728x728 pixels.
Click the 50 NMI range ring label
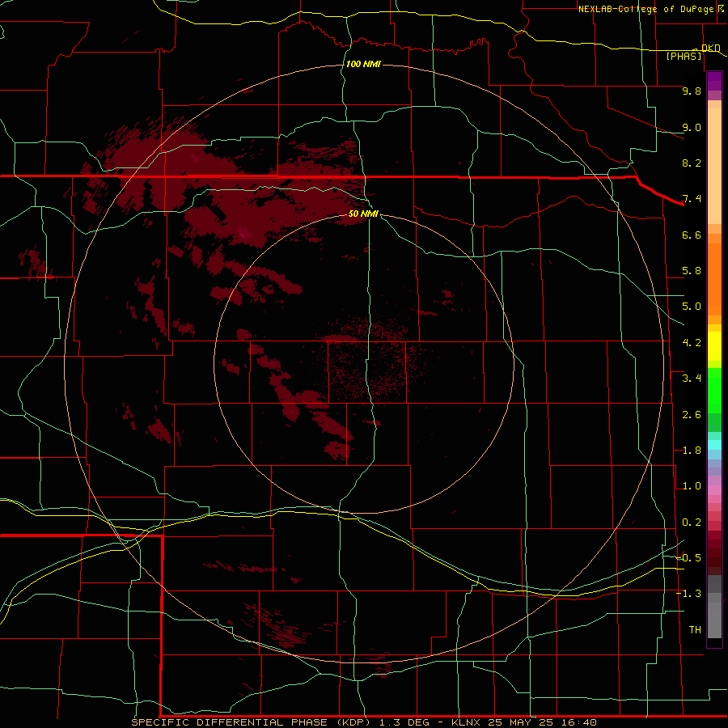tap(363, 214)
